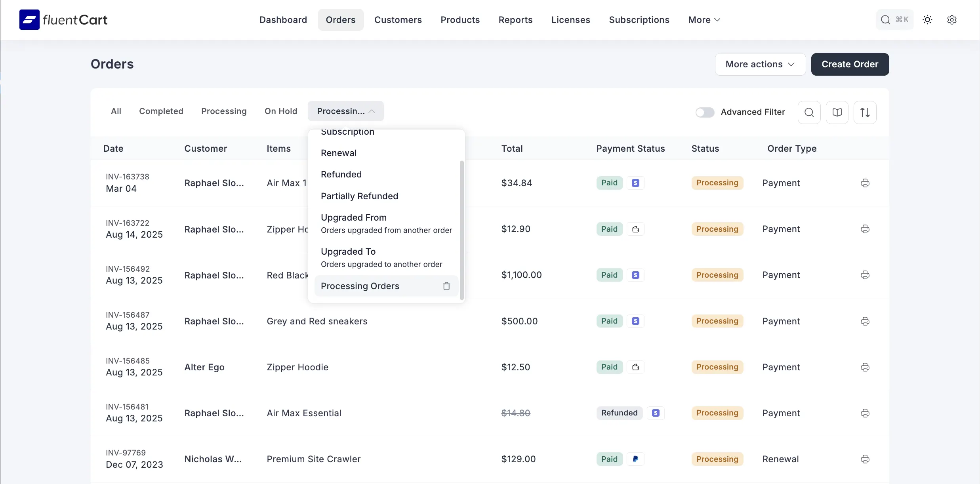Click the print icon for INV-163738
Image resolution: width=980 pixels, height=484 pixels.
tap(865, 183)
